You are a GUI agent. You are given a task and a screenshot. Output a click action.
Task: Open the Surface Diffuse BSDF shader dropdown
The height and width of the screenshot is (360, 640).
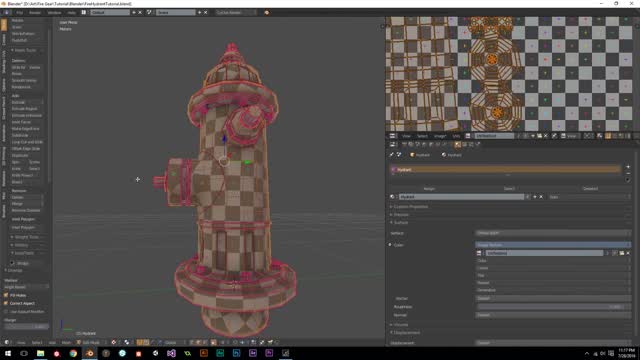[553, 233]
